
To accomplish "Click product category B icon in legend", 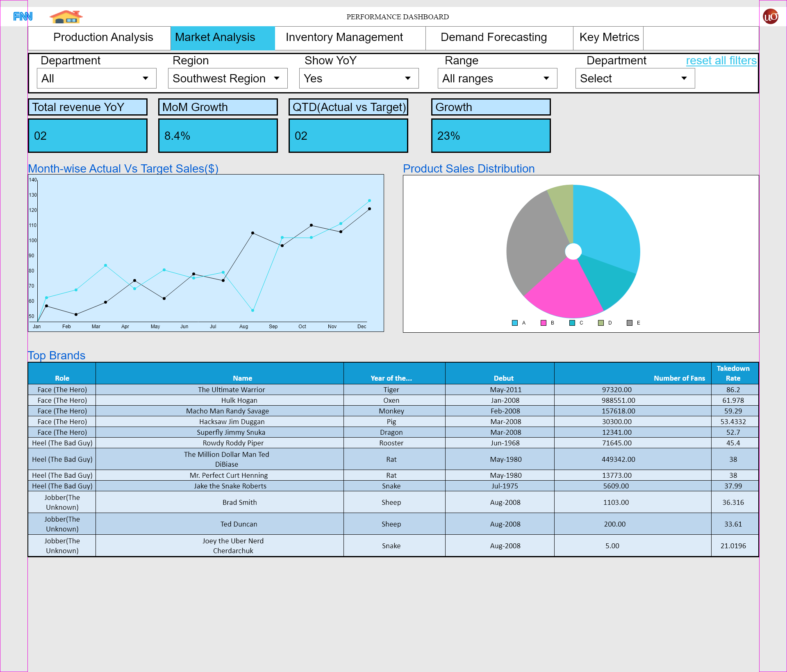I will 544,322.
